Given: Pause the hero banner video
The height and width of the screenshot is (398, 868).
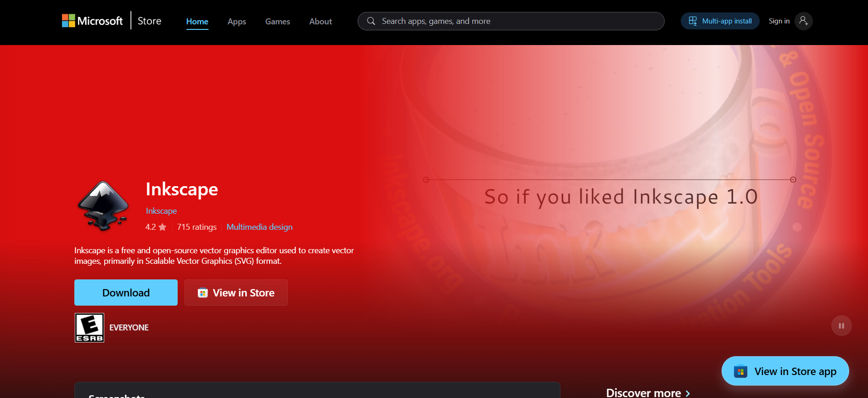Looking at the screenshot, I should (x=841, y=326).
